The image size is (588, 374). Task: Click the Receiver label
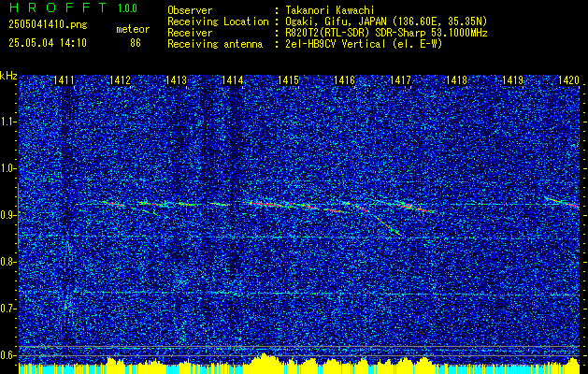(190, 33)
